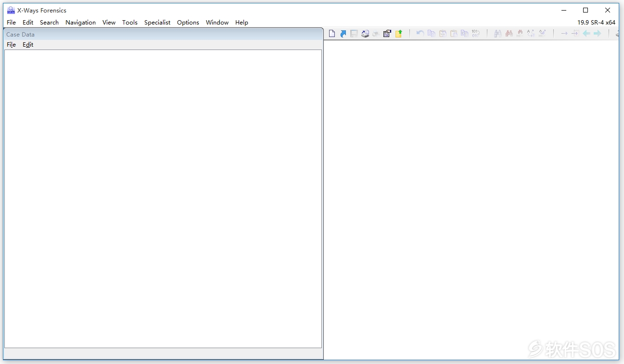
Task: Click the first binoculars Find Text icon
Action: tap(497, 34)
